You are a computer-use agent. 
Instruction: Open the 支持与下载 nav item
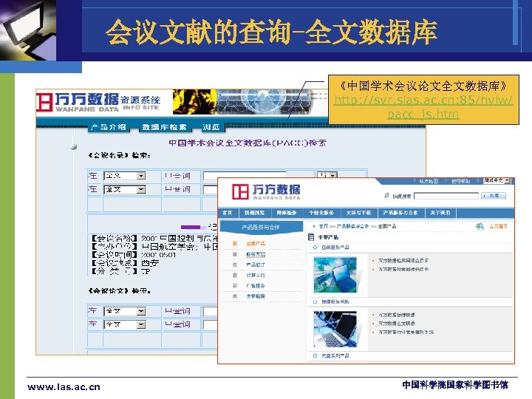358,213
